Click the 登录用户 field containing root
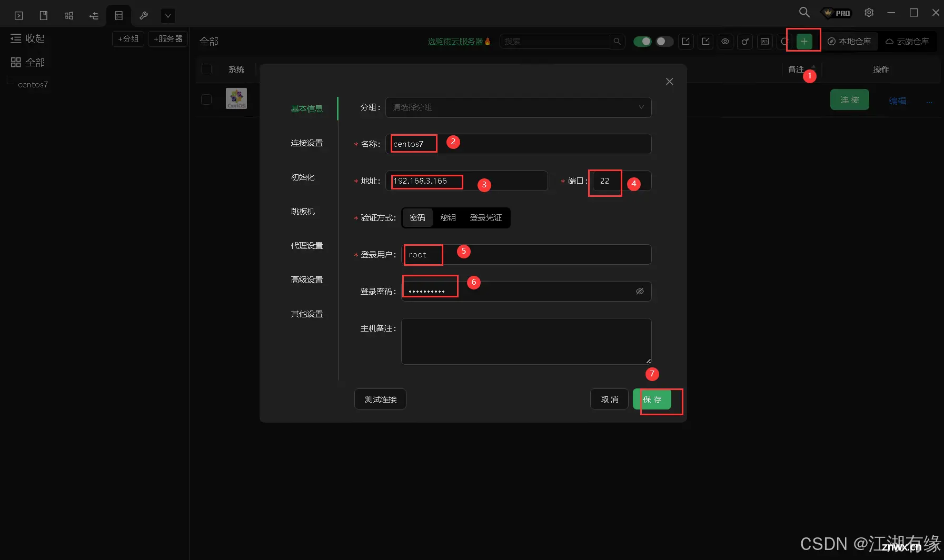Screen dimensions: 944x560 tap(526, 255)
